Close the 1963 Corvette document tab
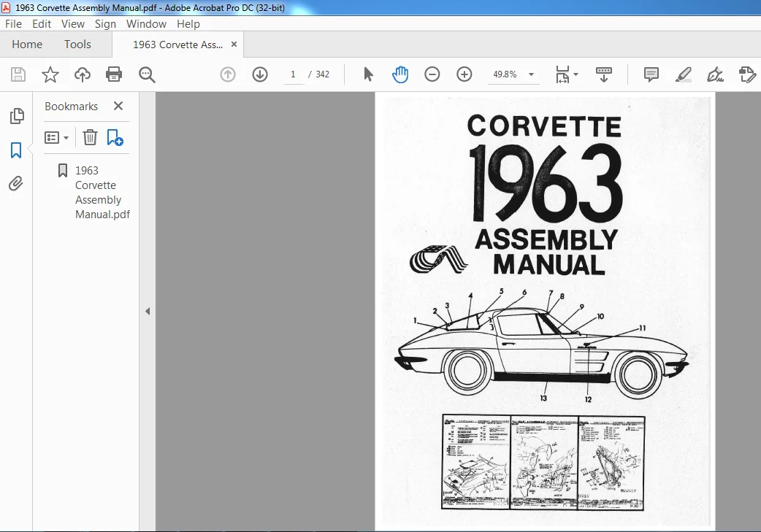The height and width of the screenshot is (532, 761). 234,44
